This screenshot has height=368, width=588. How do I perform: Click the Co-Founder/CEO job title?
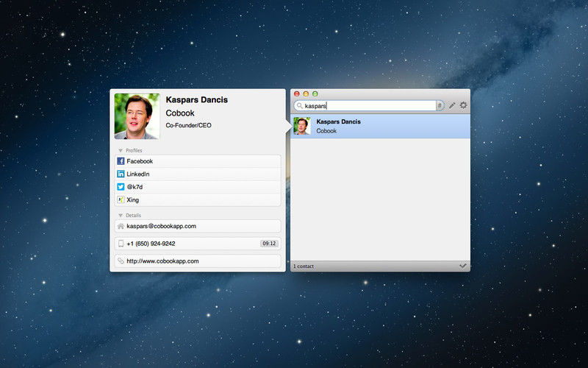pos(189,125)
